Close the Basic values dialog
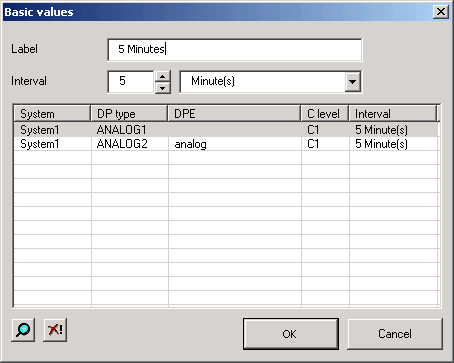Image resolution: width=454 pixels, height=363 pixels. [441, 12]
